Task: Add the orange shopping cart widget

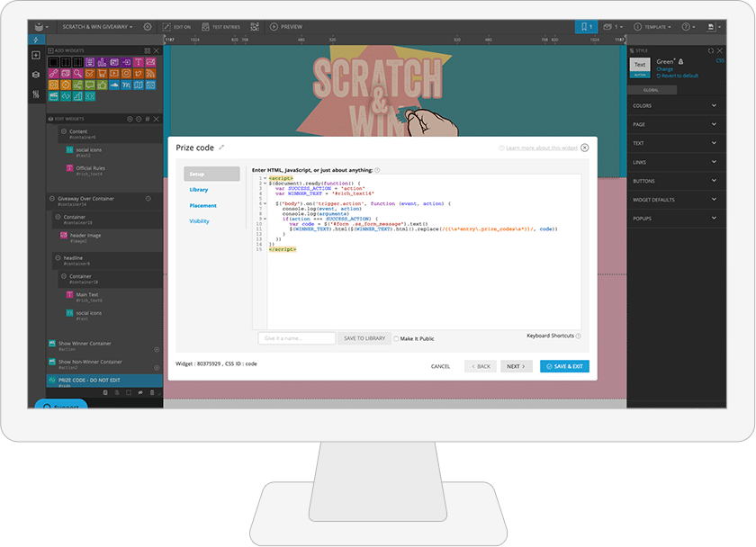Action: [102, 74]
